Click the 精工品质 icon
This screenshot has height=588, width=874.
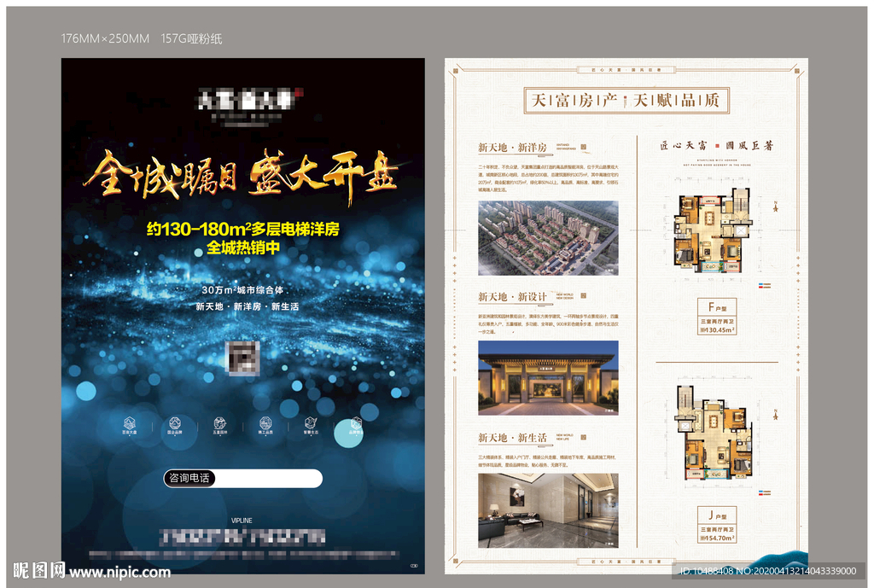coord(265,422)
